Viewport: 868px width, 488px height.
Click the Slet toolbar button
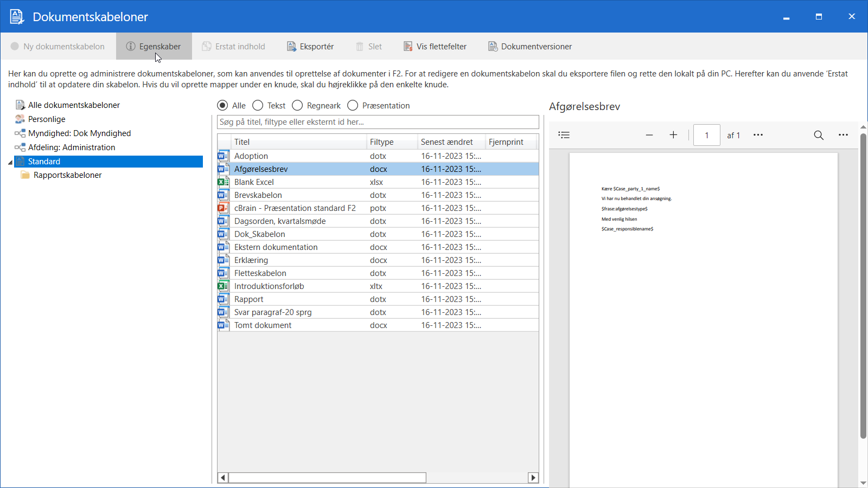click(x=369, y=46)
